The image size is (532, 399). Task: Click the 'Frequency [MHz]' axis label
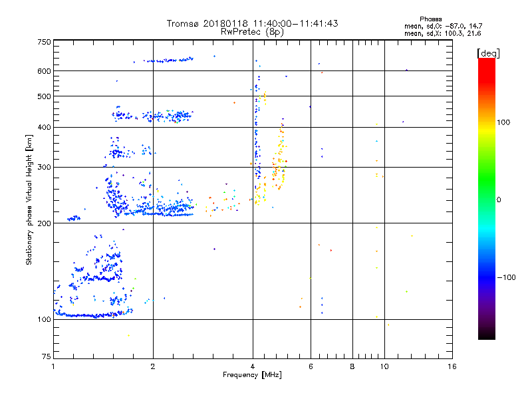(x=252, y=375)
